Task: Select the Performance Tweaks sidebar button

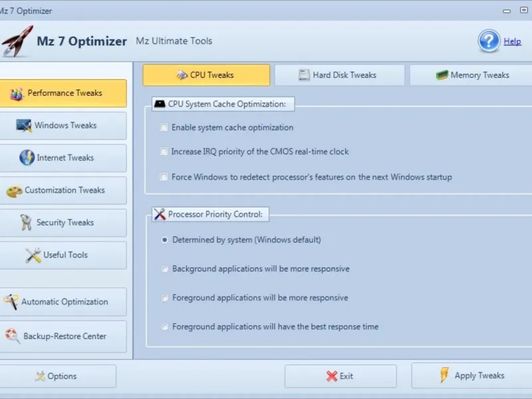Action: [63, 93]
